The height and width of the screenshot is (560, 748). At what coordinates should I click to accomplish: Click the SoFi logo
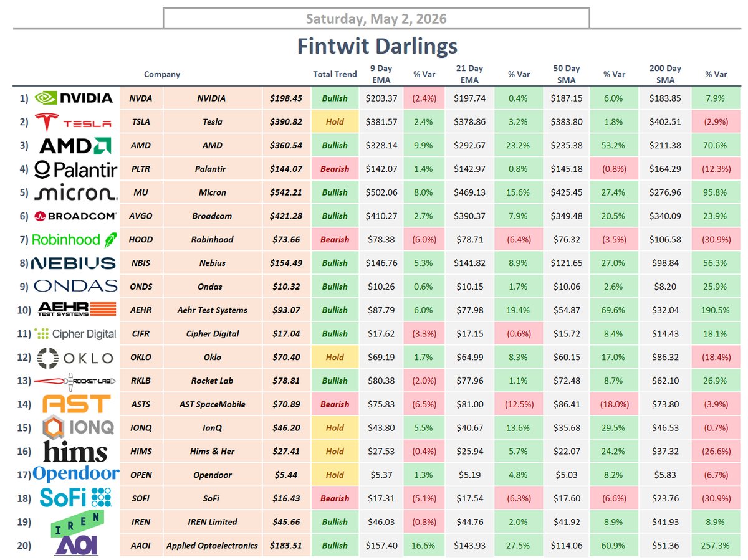point(75,497)
